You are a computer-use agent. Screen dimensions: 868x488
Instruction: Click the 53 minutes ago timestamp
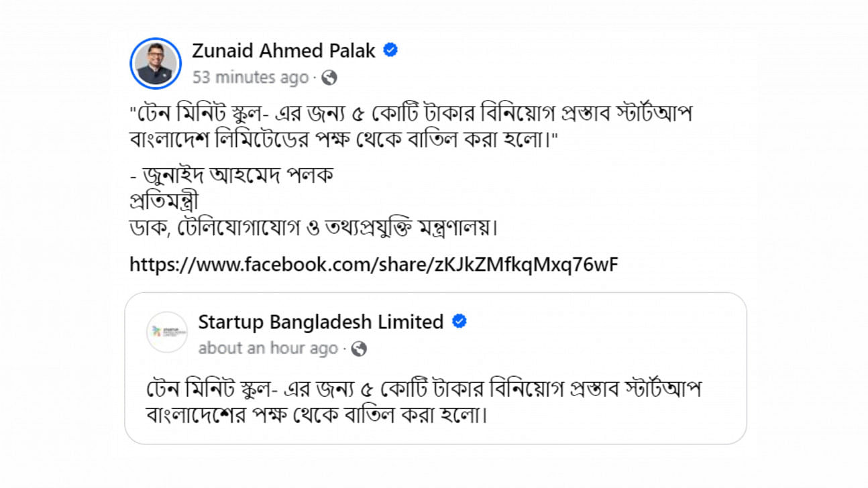[250, 78]
